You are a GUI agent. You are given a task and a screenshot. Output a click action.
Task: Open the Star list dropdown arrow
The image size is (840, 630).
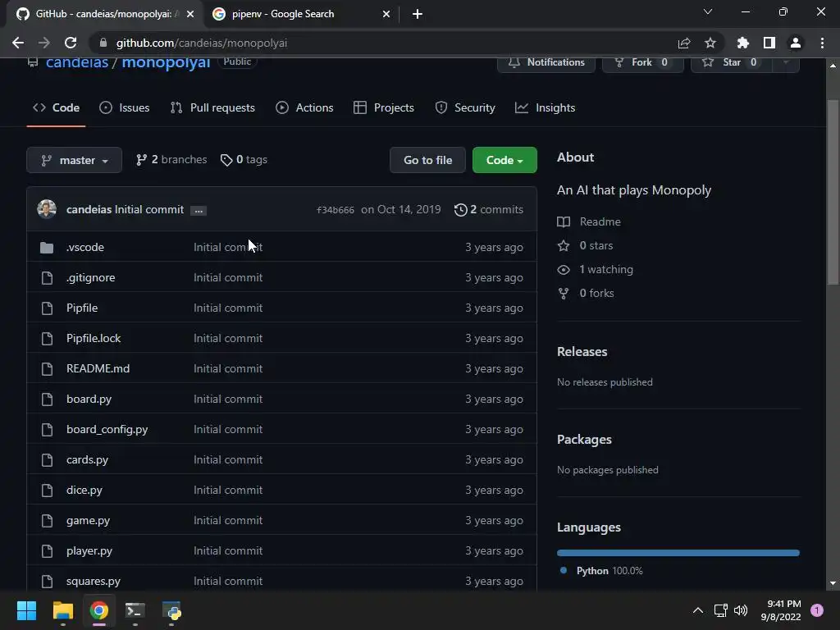[786, 64]
